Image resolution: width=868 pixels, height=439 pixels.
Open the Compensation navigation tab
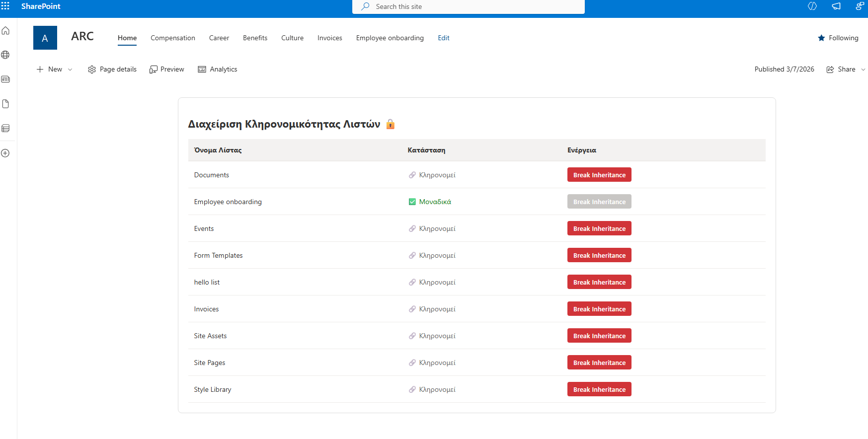tap(173, 38)
